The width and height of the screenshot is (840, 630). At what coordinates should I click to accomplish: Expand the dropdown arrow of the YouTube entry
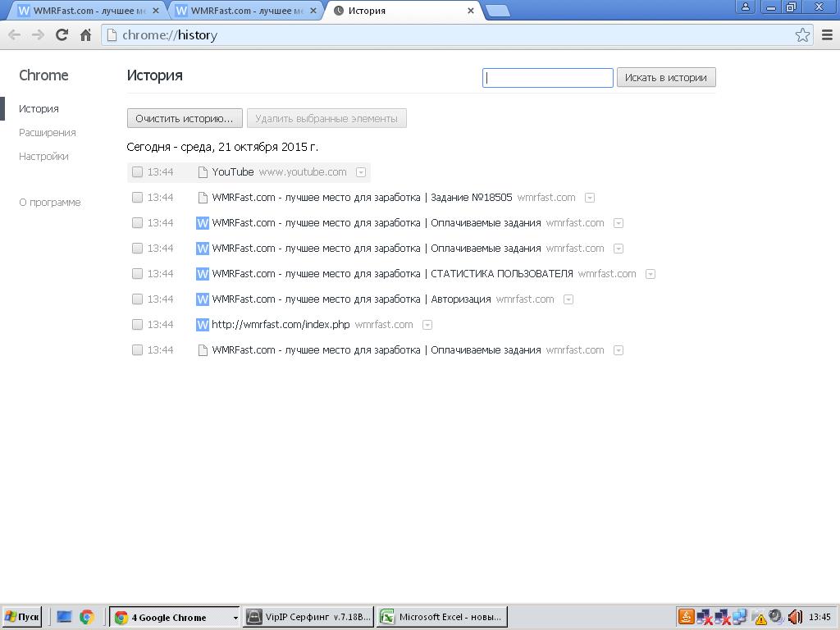click(361, 172)
